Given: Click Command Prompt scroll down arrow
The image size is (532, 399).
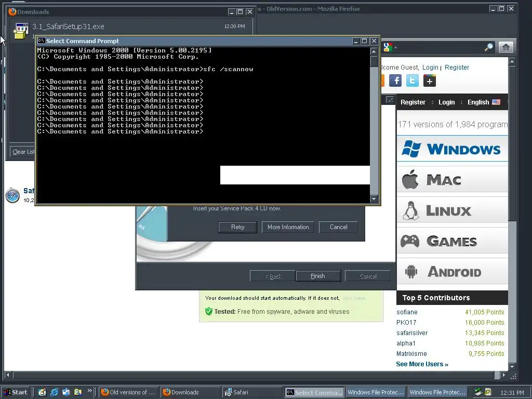Looking at the screenshot, I should pyautogui.click(x=374, y=199).
